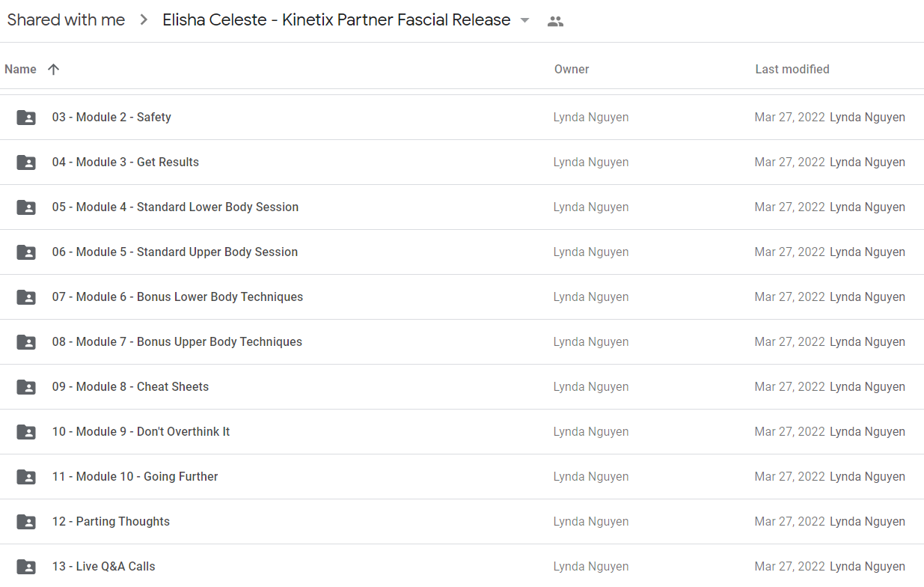Click the sort direction arrow next to Name
Viewport: 924px width, 587px height.
[x=53, y=69]
